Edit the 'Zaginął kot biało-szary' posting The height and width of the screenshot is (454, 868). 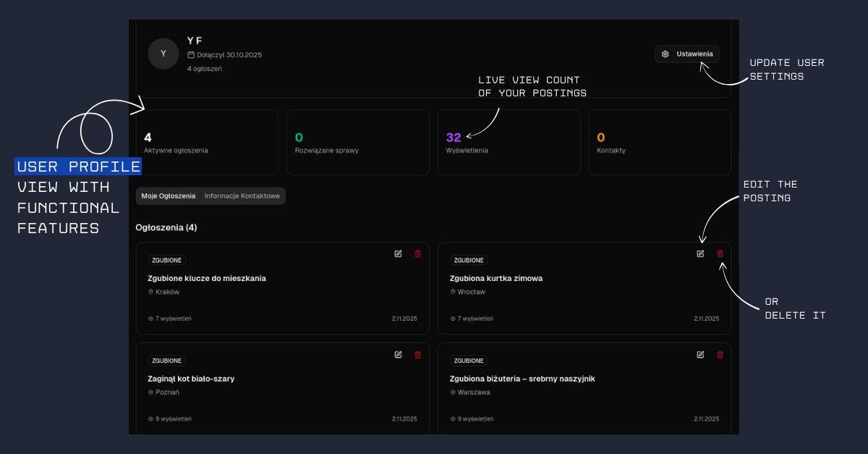click(x=398, y=354)
